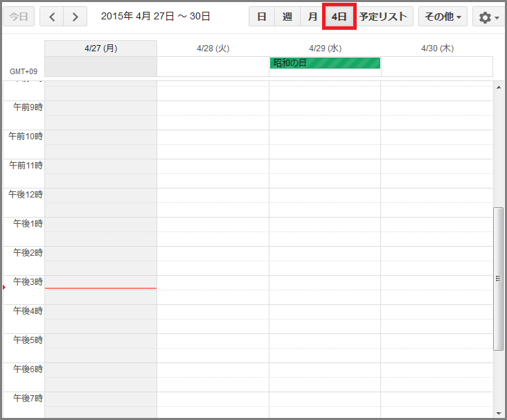The image size is (507, 420).
Task: Open the その他 dropdown menu
Action: pyautogui.click(x=443, y=17)
